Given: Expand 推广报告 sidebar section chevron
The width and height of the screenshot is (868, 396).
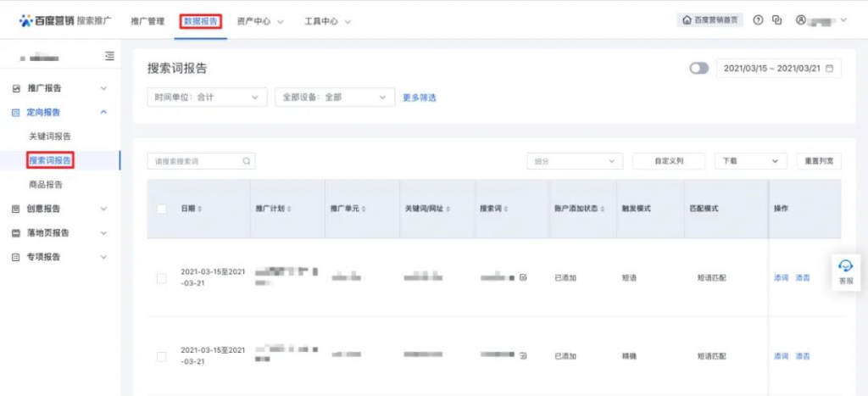Looking at the screenshot, I should tap(103, 88).
